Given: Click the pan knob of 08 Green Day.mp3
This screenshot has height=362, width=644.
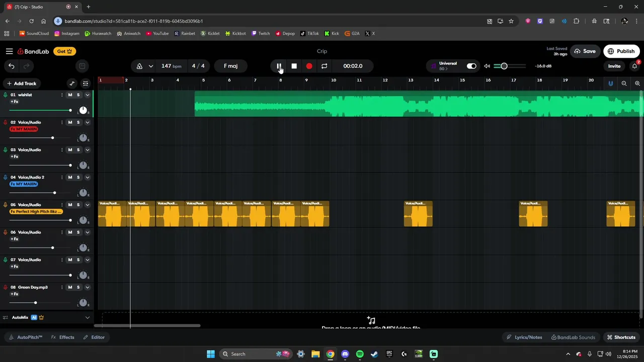Looking at the screenshot, I should 83,303.
